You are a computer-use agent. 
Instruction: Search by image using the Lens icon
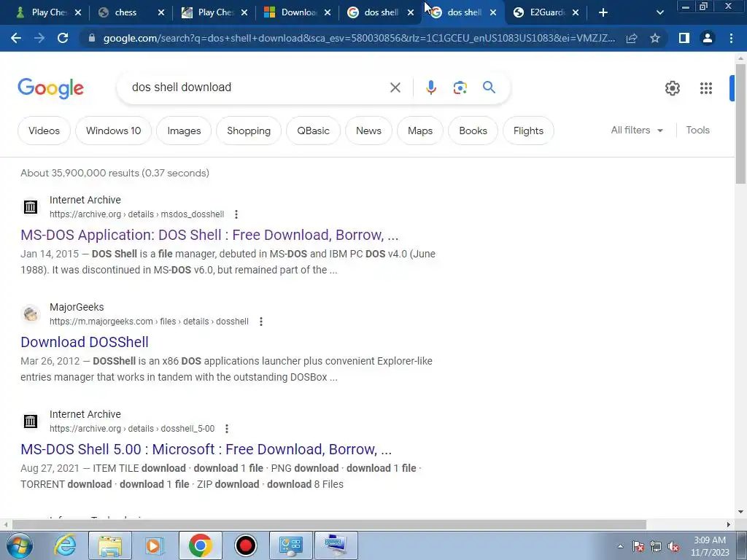click(460, 87)
